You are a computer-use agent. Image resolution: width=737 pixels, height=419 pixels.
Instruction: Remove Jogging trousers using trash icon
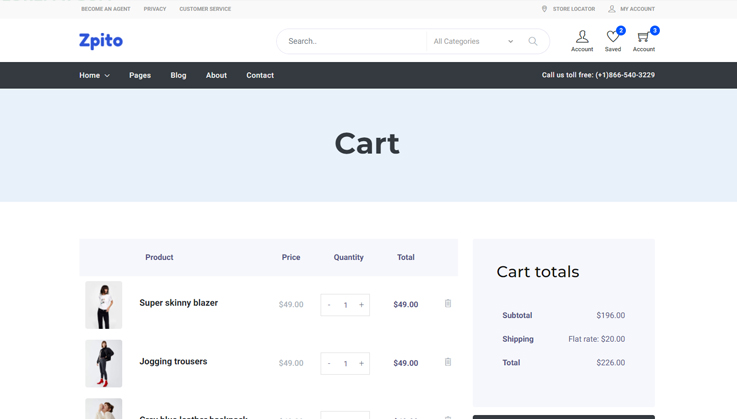448,362
